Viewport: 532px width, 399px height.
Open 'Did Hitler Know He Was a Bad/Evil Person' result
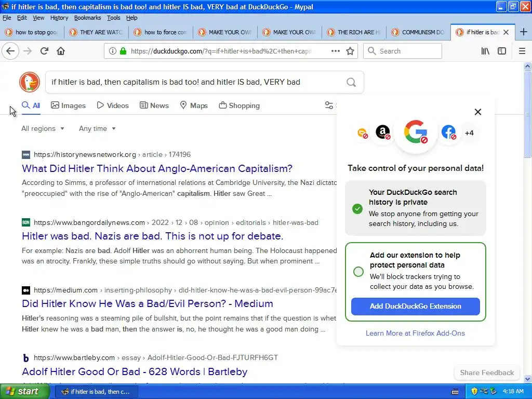coord(147,303)
